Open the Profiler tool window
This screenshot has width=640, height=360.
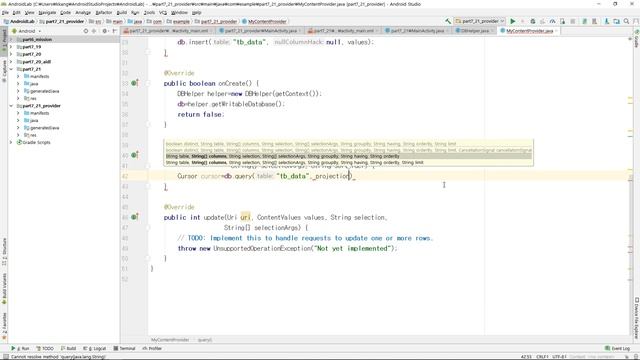pyautogui.click(x=152, y=349)
